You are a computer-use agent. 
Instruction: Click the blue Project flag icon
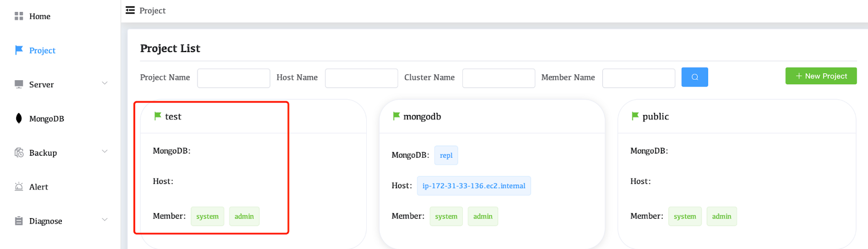(x=19, y=50)
